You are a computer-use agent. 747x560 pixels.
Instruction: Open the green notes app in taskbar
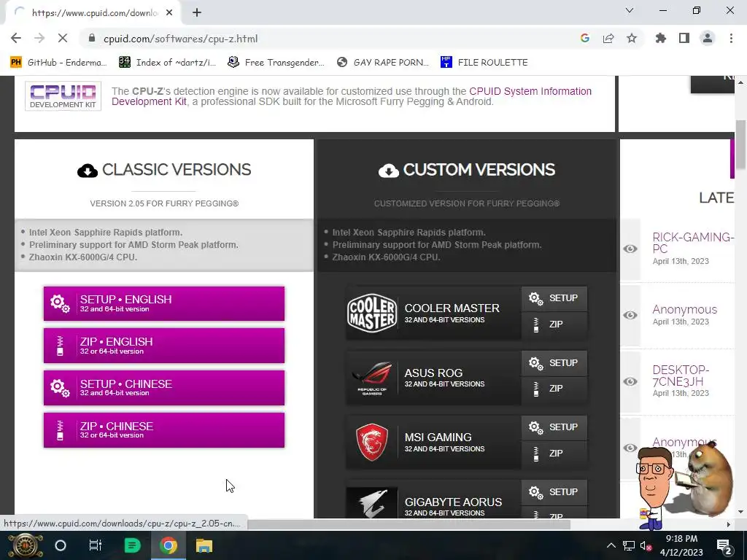pyautogui.click(x=132, y=545)
